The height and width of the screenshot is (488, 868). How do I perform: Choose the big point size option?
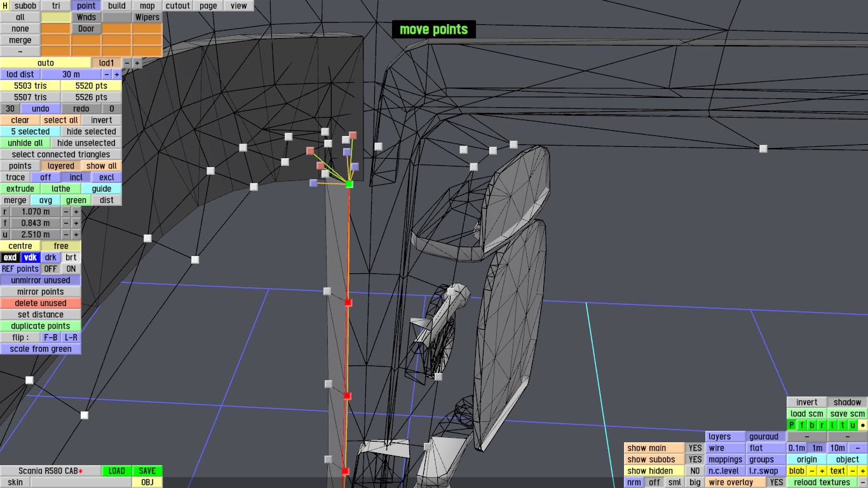pyautogui.click(x=695, y=482)
